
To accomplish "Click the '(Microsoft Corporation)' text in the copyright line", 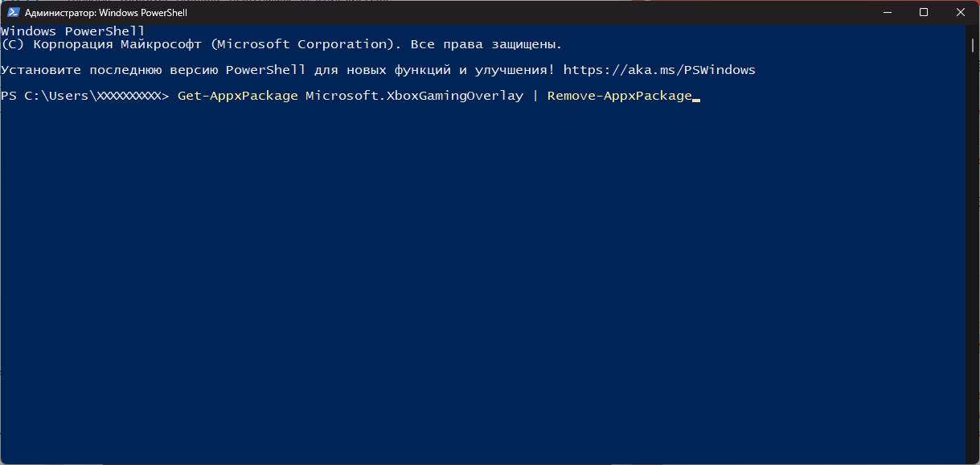I will click(x=302, y=44).
